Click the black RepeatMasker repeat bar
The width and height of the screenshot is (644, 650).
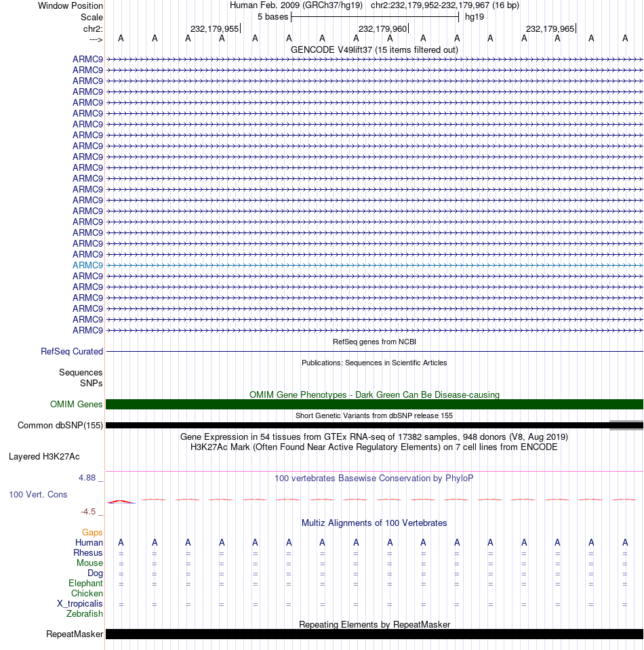pyautogui.click(x=374, y=634)
